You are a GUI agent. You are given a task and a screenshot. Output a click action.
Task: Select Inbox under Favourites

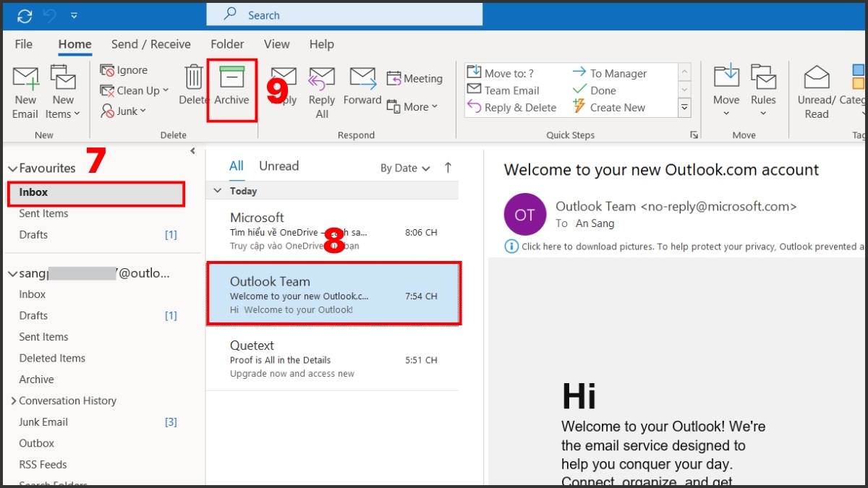coord(96,193)
